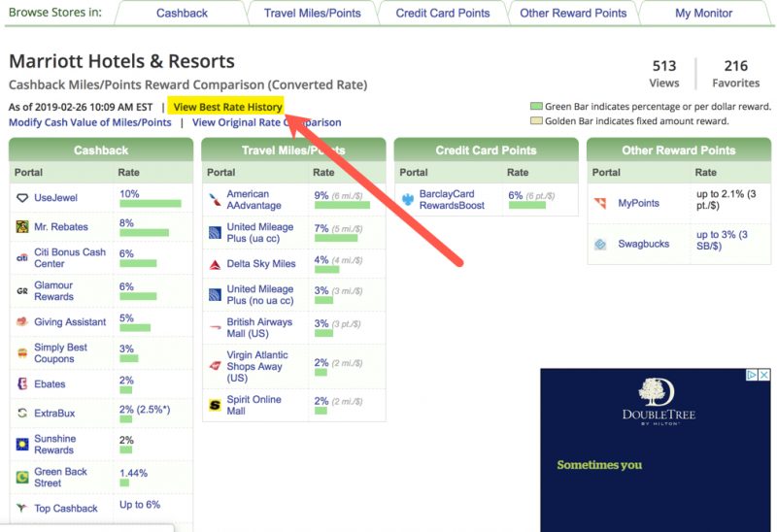Image resolution: width=777 pixels, height=532 pixels.
Task: Open the Ebates portal link
Action: click(50, 383)
